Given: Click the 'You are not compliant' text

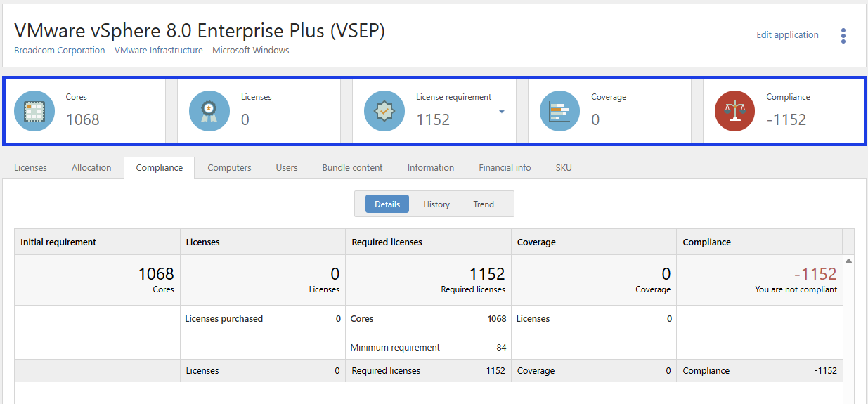Looking at the screenshot, I should [x=796, y=289].
